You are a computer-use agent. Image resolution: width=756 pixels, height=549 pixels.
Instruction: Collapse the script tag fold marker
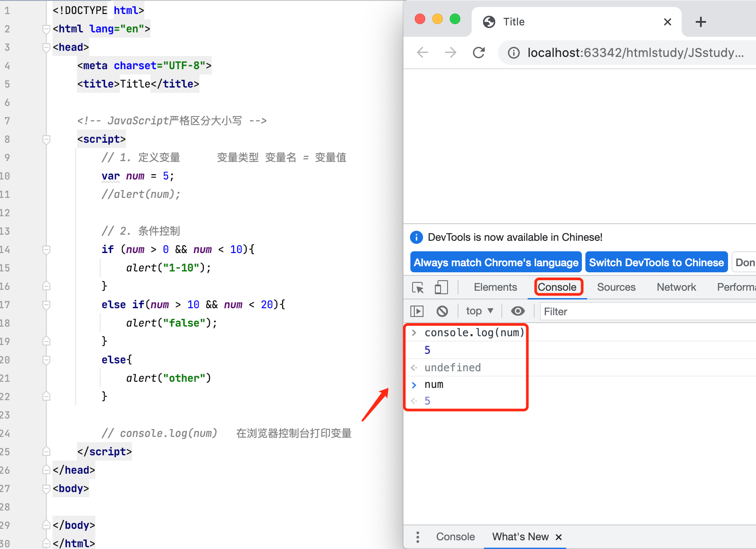46,139
